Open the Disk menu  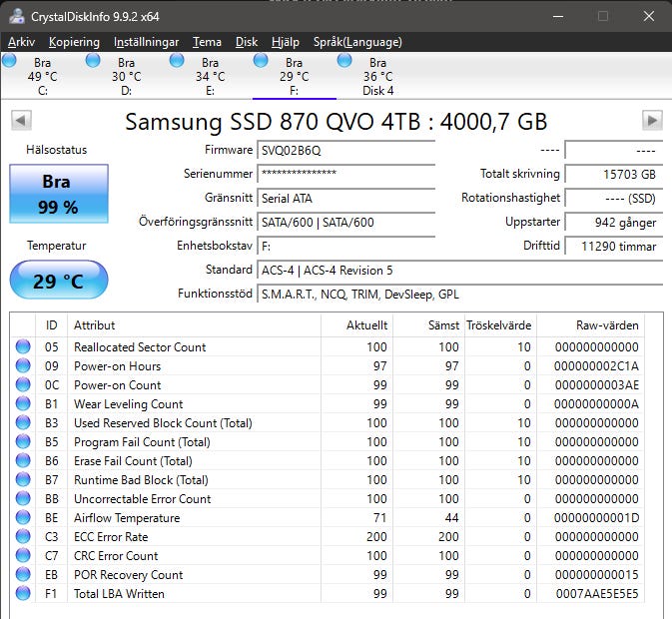[247, 42]
